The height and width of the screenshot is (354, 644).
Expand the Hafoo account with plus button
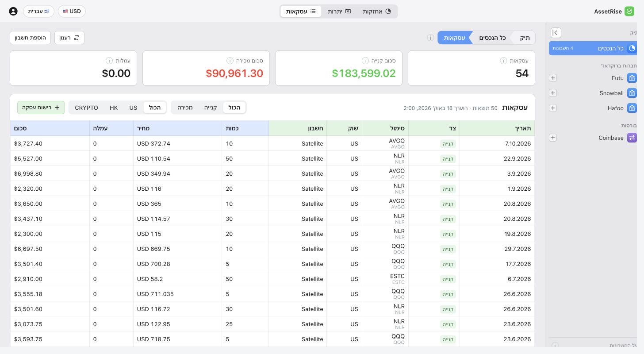tap(552, 108)
